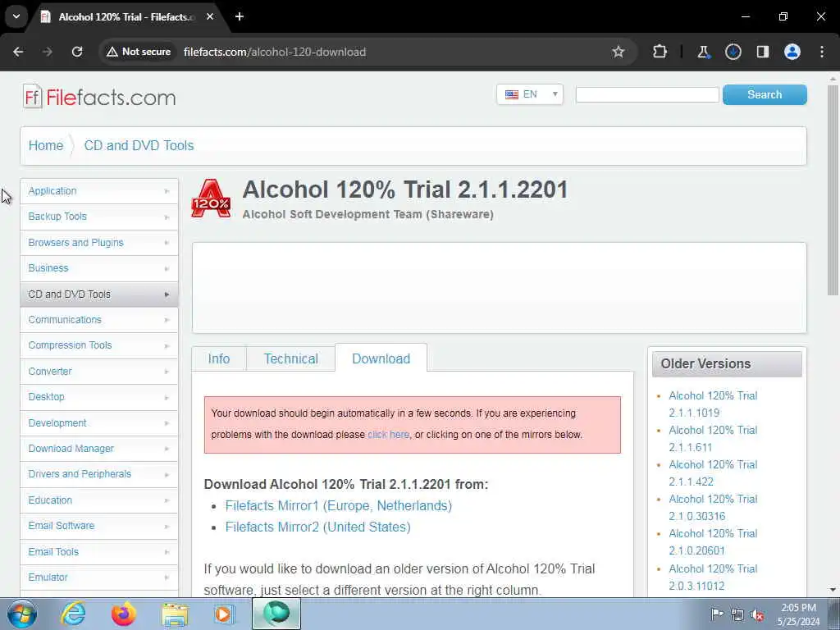Screen dimensions: 840x630
Task: Expand the Business category arrow
Action: pyautogui.click(x=167, y=268)
